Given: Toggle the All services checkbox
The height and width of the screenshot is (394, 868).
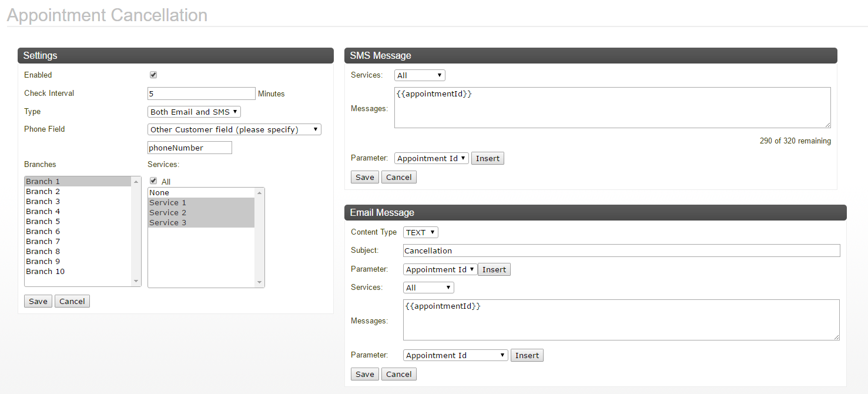Looking at the screenshot, I should pyautogui.click(x=153, y=181).
